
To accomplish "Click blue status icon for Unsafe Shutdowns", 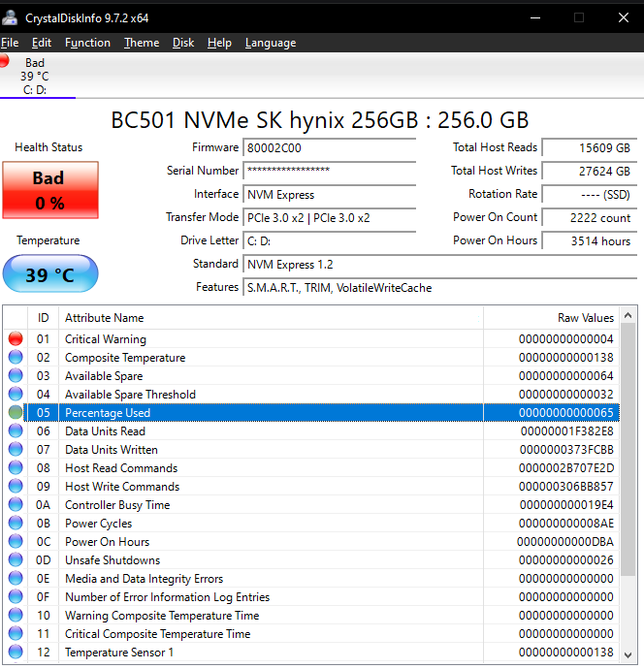I will pyautogui.click(x=16, y=559).
